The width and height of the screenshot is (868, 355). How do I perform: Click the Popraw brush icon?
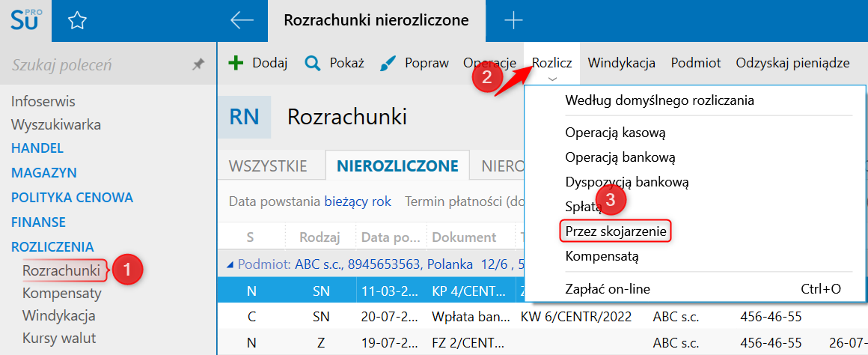[388, 63]
